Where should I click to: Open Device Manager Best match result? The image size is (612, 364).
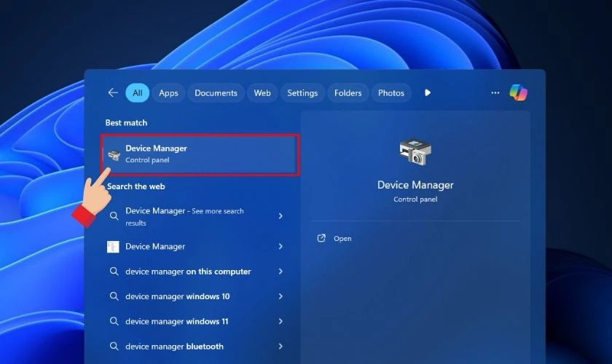pyautogui.click(x=200, y=154)
